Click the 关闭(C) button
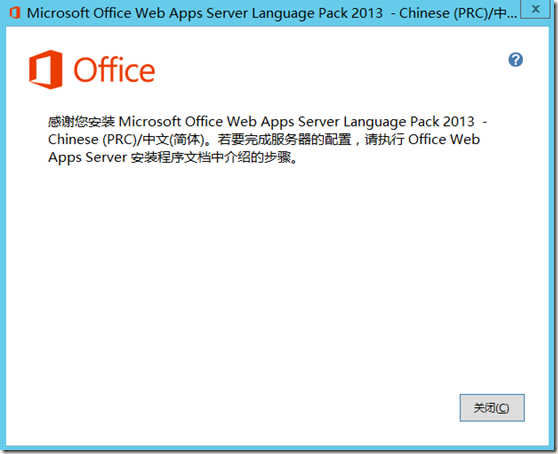 coord(492,408)
